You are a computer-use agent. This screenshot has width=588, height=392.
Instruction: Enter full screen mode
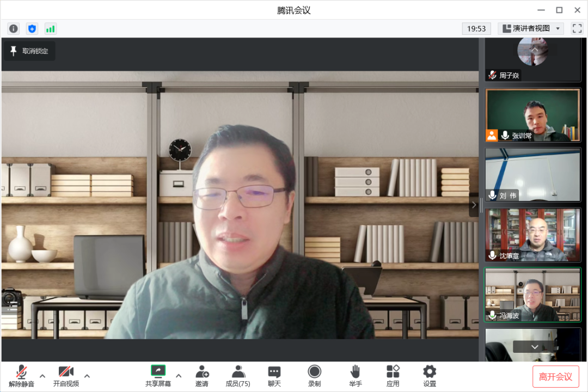[577, 28]
